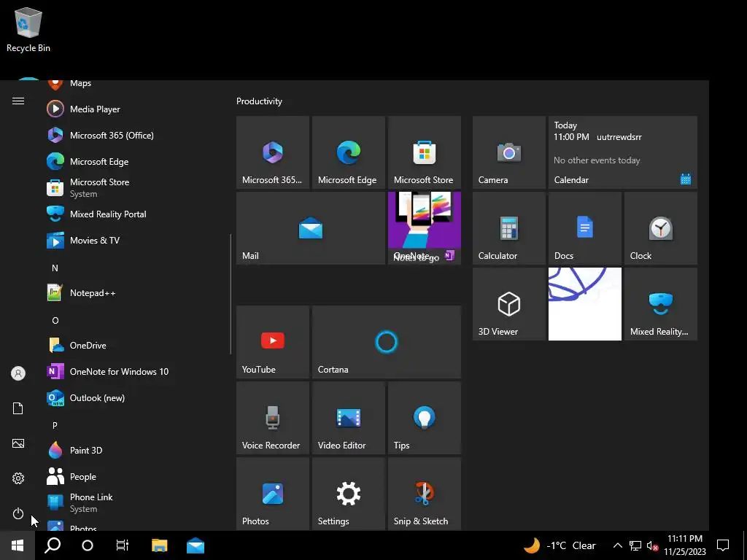Image resolution: width=747 pixels, height=560 pixels.
Task: Launch the Snip & Sketch tile
Action: point(425,494)
